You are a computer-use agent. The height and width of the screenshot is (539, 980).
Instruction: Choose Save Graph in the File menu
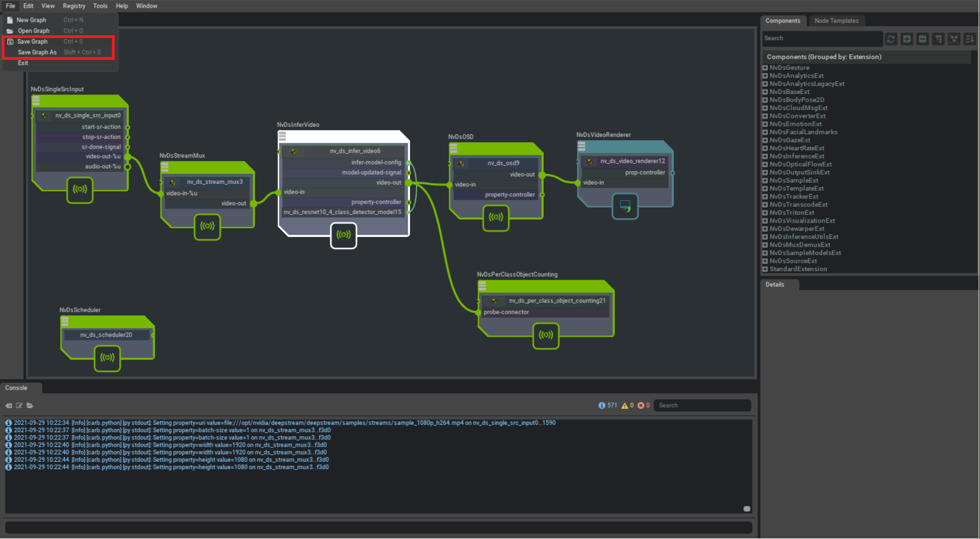click(x=32, y=42)
